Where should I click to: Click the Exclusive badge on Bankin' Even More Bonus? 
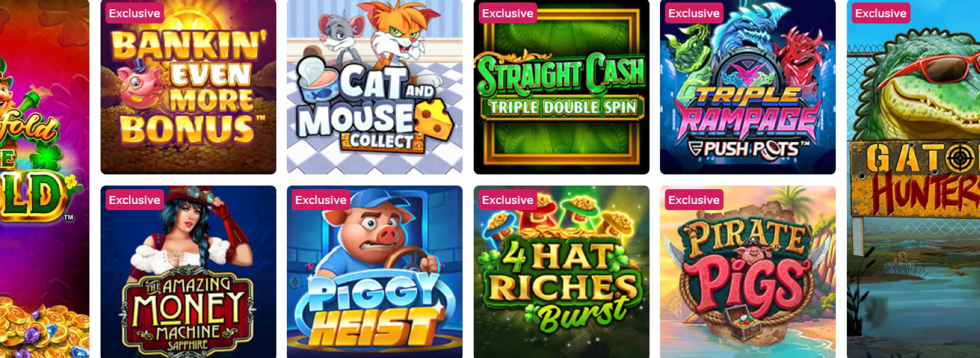coord(135,13)
